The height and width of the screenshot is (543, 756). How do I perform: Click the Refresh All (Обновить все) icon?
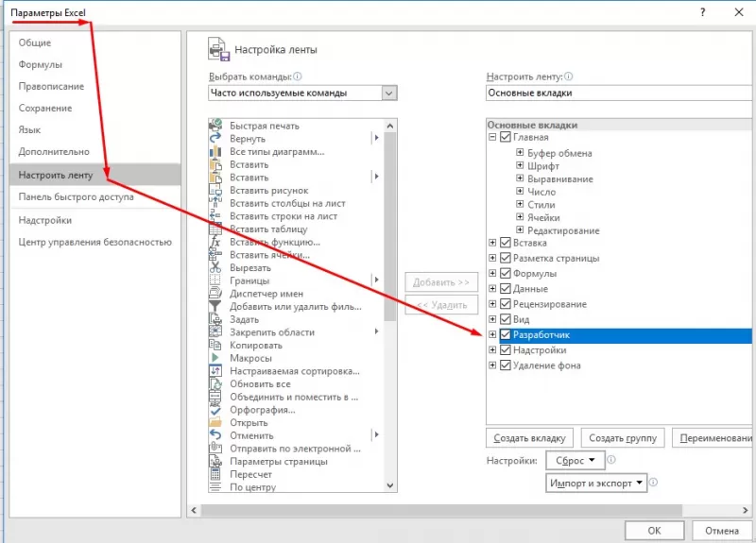[215, 384]
